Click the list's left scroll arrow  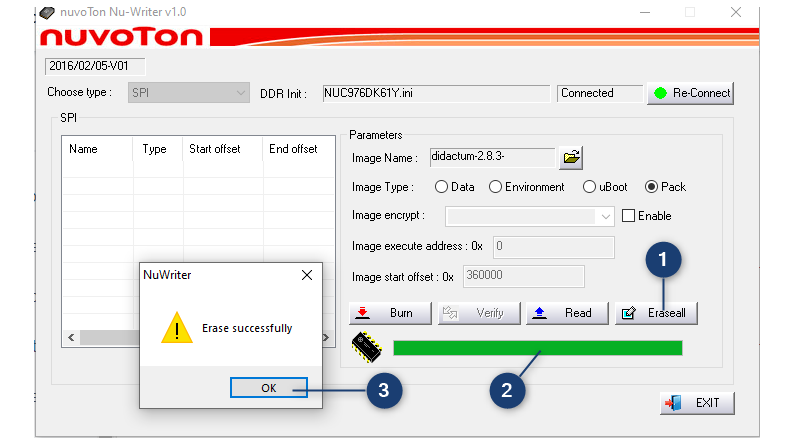coord(71,337)
